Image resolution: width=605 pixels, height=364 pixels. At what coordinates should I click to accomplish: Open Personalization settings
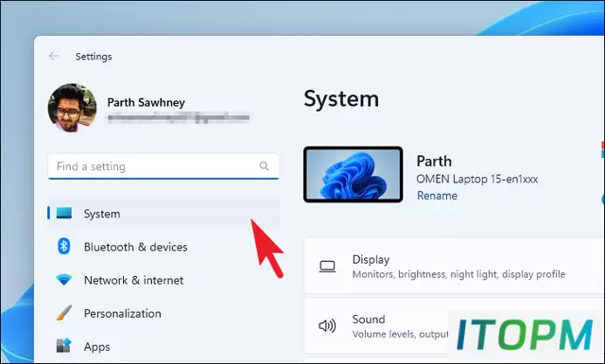click(x=122, y=314)
